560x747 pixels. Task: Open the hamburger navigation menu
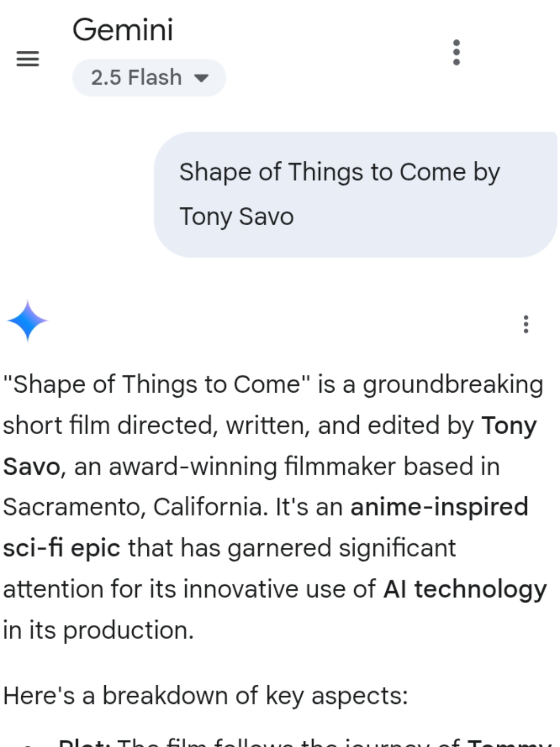click(x=28, y=59)
